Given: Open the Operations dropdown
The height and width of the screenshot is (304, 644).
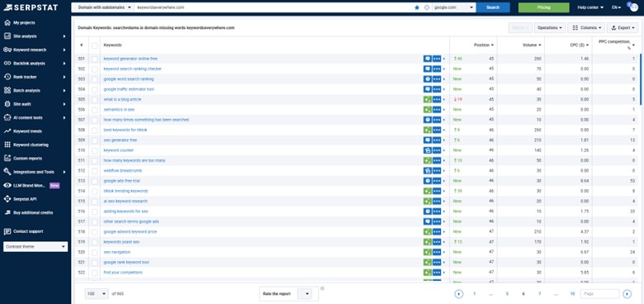Looking at the screenshot, I should coord(550,27).
